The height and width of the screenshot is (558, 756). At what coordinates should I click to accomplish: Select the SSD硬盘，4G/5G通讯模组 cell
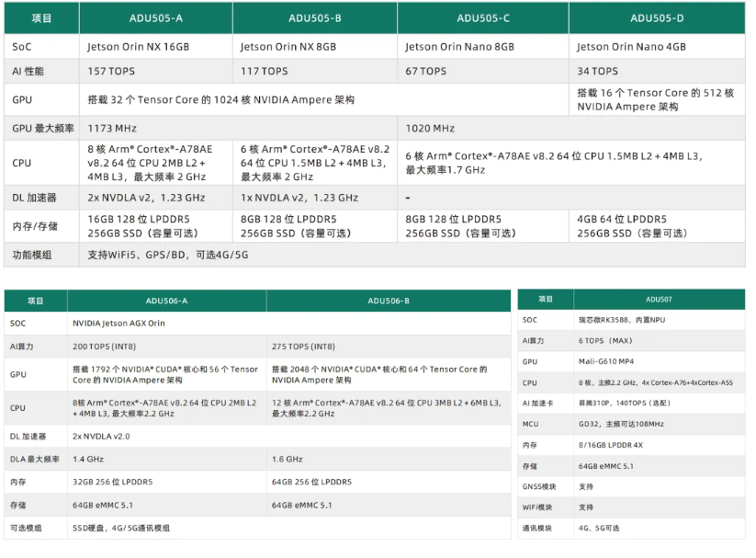click(289, 528)
